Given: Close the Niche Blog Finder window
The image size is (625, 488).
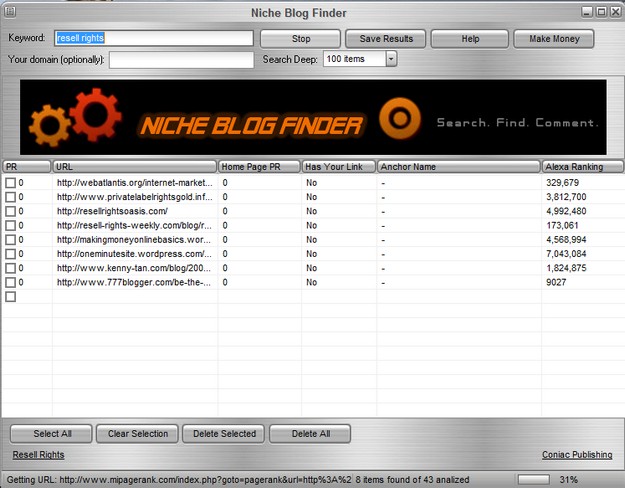Looking at the screenshot, I should [616, 12].
